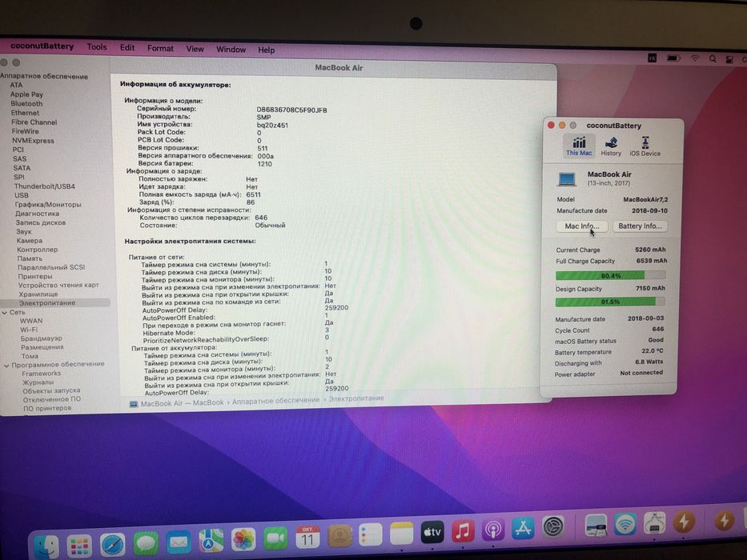Click the battery status icon in menu bar
This screenshot has width=747, height=560.
[673, 58]
